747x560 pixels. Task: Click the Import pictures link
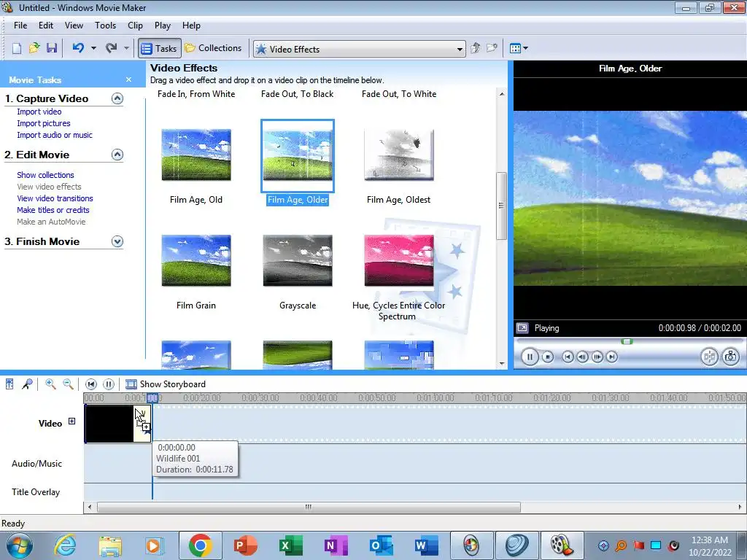[44, 123]
